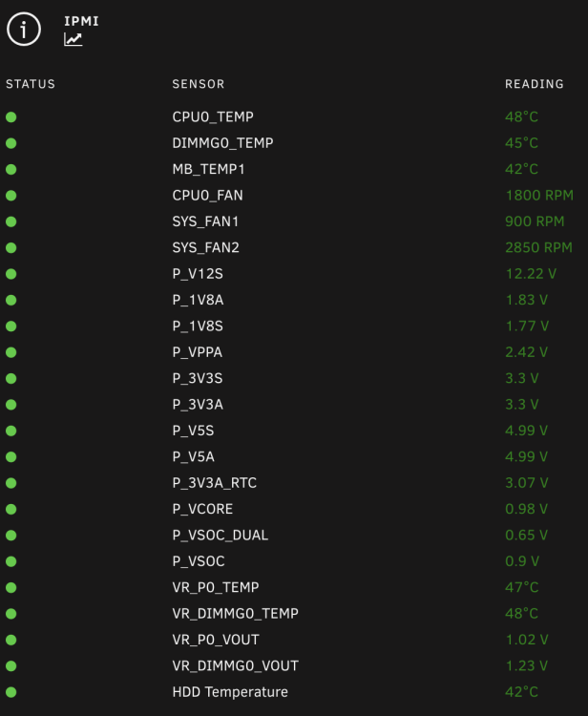
Task: Click the READING column header
Action: [535, 84]
